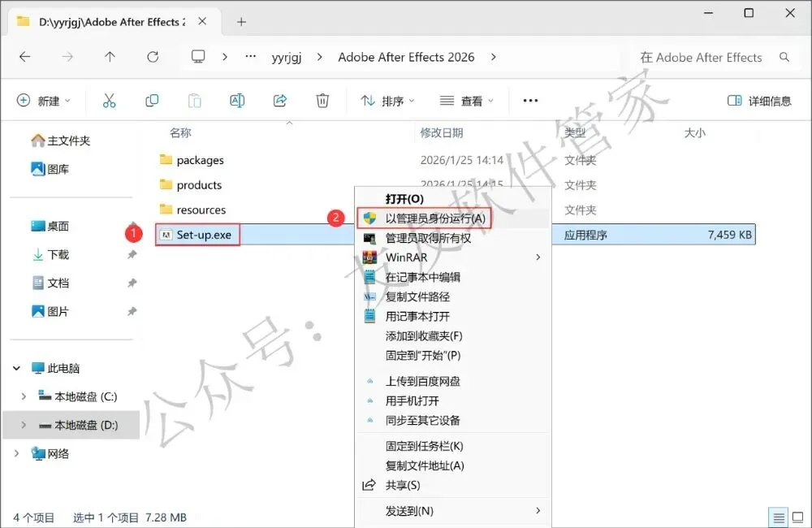Open 主文件夹 in sidebar
The width and height of the screenshot is (812, 528).
(61, 141)
